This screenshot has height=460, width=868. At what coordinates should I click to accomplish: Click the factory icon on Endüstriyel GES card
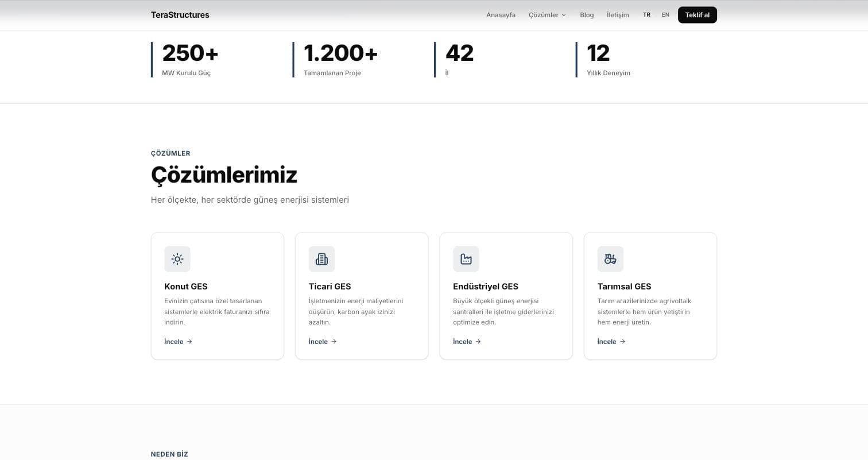point(466,259)
